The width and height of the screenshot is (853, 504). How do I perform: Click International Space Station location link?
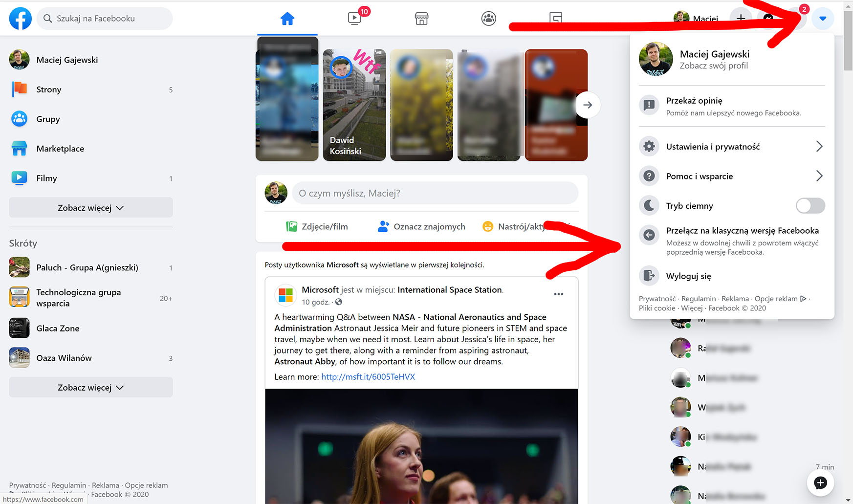point(449,290)
